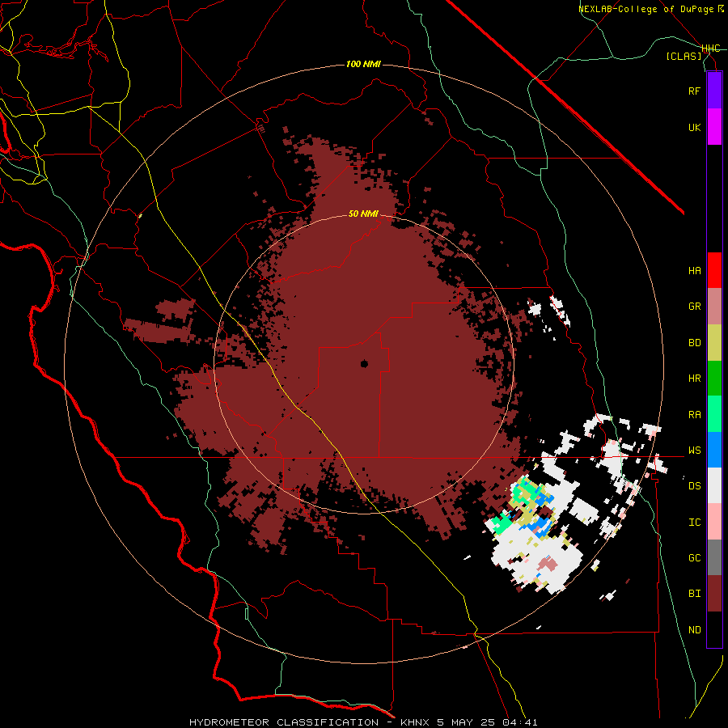The height and width of the screenshot is (728, 728).
Task: Click the light green RA echo patch
Action: (501, 523)
